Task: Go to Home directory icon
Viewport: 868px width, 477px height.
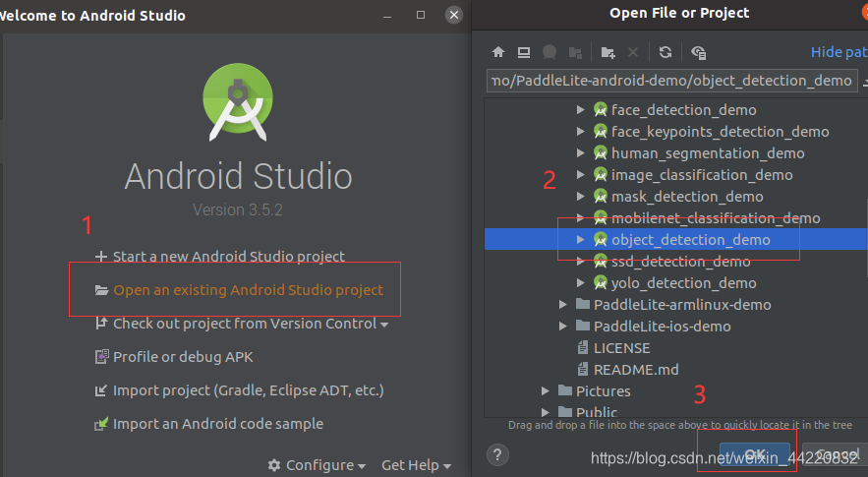Action: click(x=498, y=52)
